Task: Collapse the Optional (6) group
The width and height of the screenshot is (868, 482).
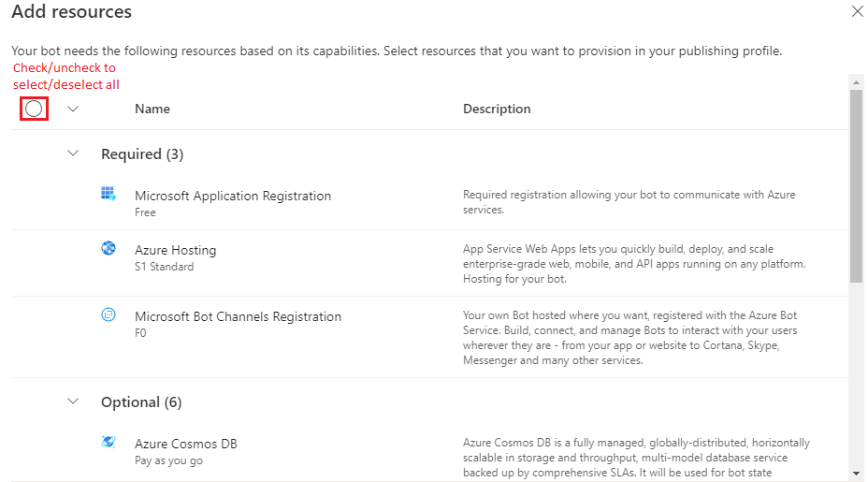Action: 74,402
